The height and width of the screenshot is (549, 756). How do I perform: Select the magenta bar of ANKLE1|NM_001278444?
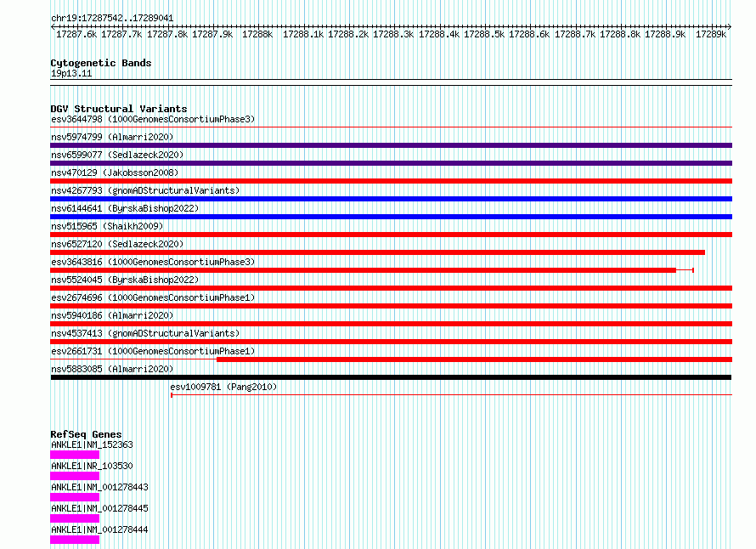(75, 540)
